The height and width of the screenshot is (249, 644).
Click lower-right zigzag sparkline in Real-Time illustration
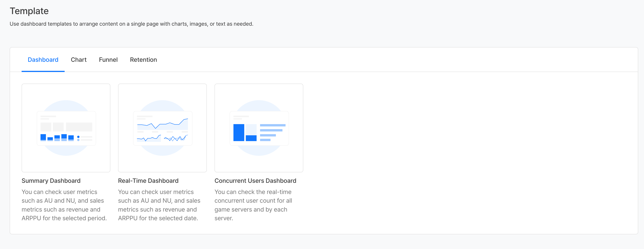click(176, 138)
